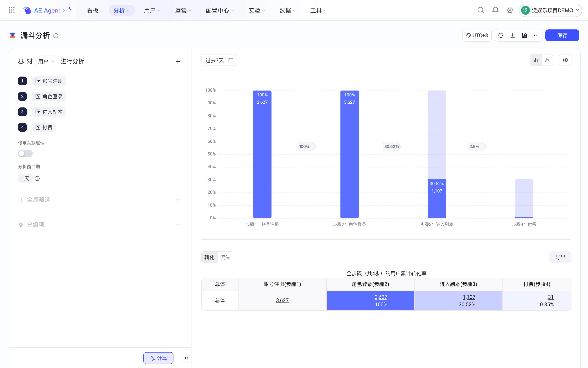The height and width of the screenshot is (368, 588).
Task: Add a 全局筛选 filter with plus
Action: [x=178, y=200]
